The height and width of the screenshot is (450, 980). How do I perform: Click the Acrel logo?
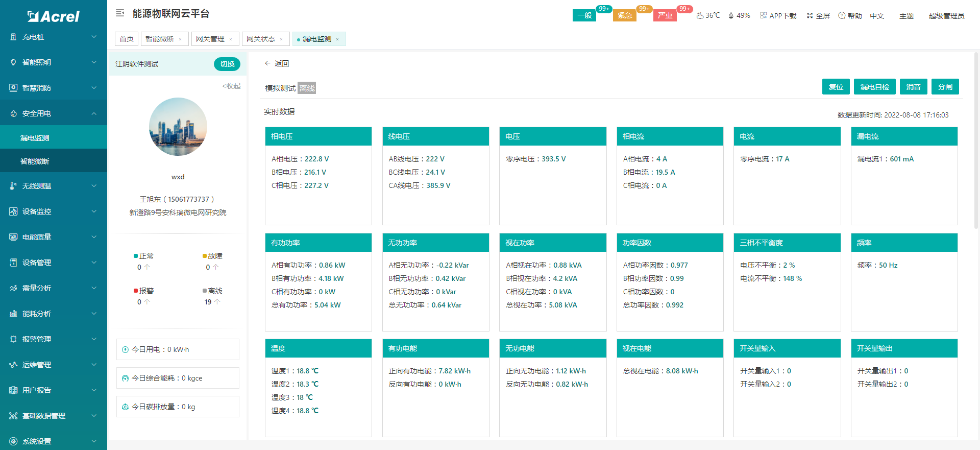[x=54, y=16]
